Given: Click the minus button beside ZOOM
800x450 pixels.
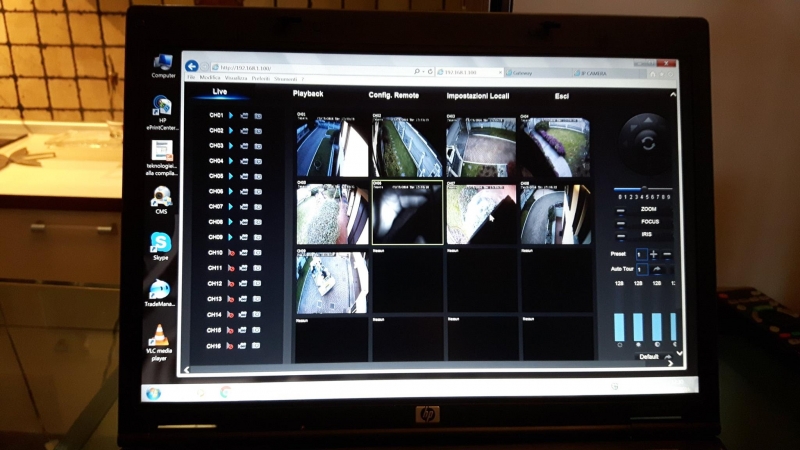Looking at the screenshot, I should pos(620,210).
